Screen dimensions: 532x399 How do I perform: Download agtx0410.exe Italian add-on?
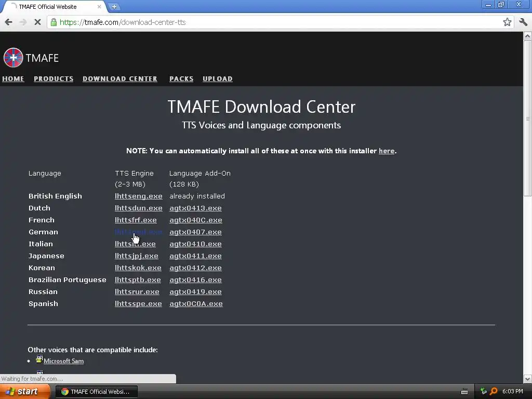pyautogui.click(x=195, y=244)
